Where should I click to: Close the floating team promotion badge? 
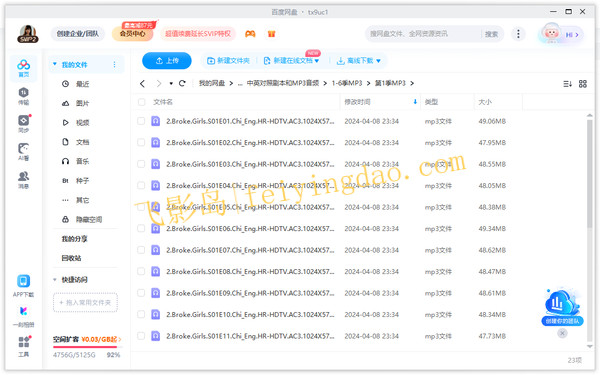pos(562,333)
